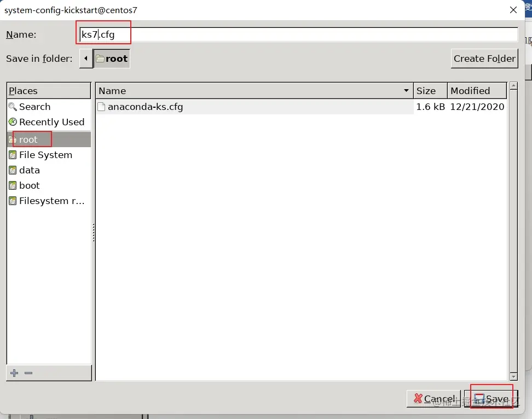532x419 pixels.
Task: Sort files by Name column header
Action: pos(255,91)
